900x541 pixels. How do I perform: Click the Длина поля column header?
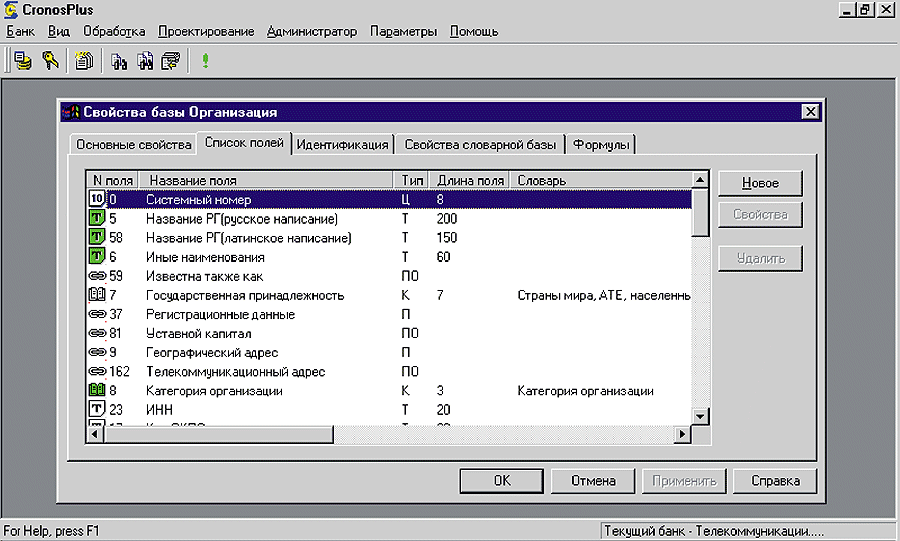click(470, 180)
